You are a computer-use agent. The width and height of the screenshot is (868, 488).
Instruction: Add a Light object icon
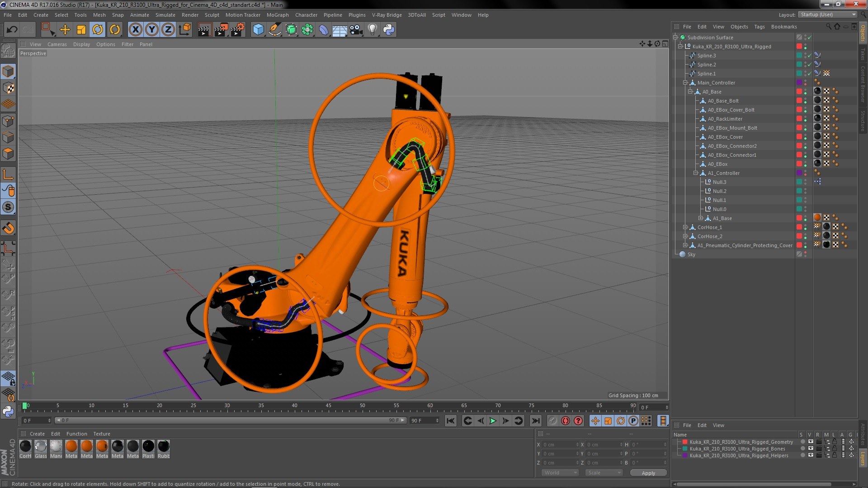372,30
